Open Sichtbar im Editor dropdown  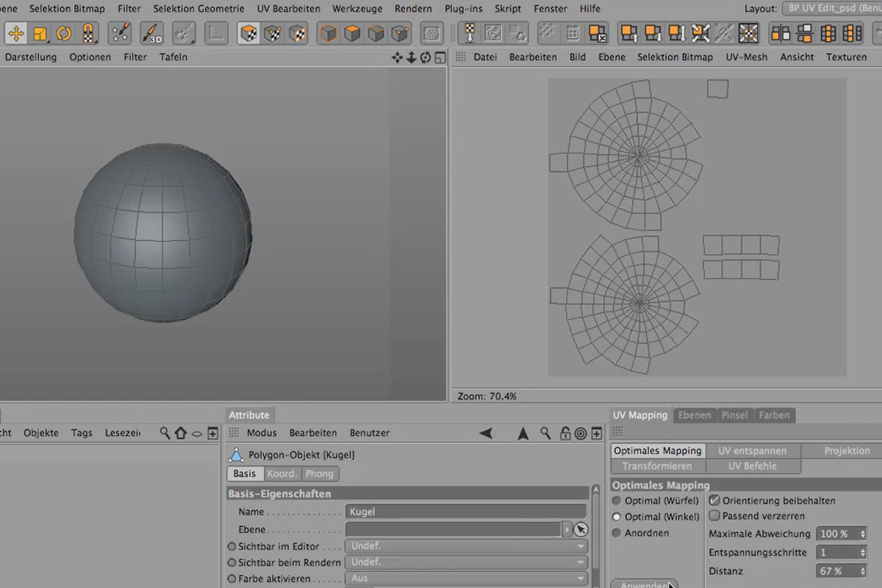point(467,546)
